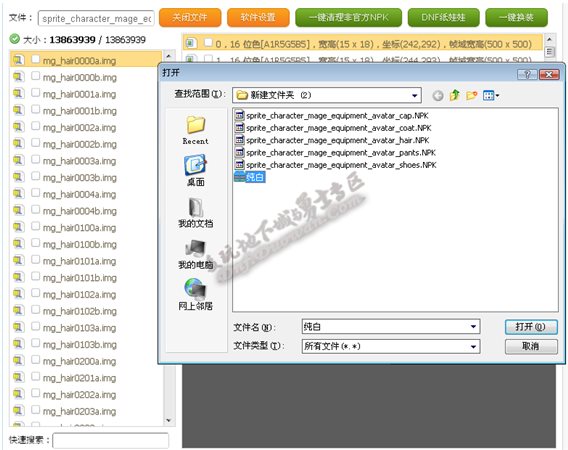Image resolution: width=568 pixels, height=450 pixels.
Task: Click file icon of avatar_coat.NPK
Action: pos(239,128)
